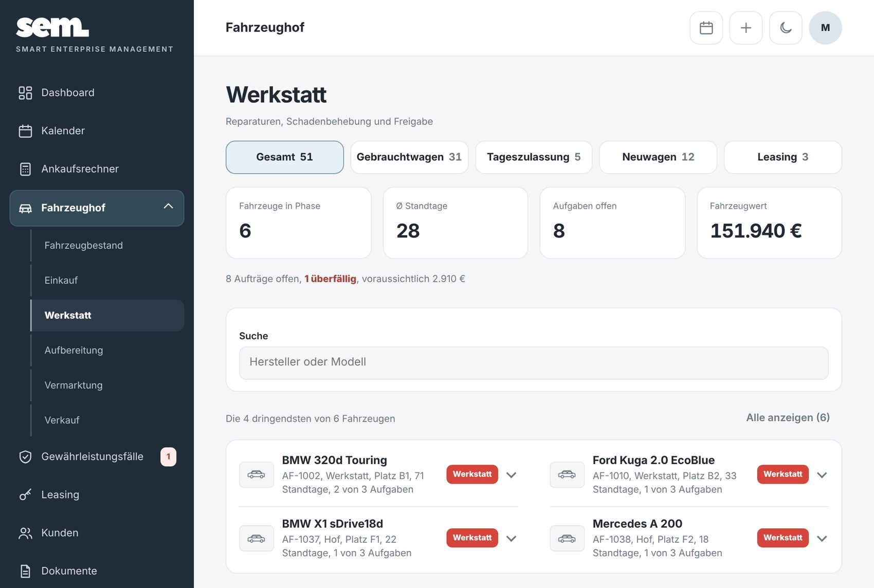The width and height of the screenshot is (874, 588).
Task: Focus the Hersteller oder Modell search field
Action: coord(534,363)
